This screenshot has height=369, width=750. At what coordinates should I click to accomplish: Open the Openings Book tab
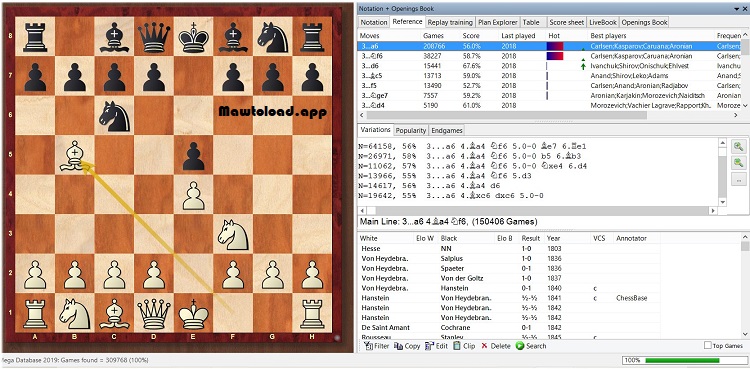[644, 22]
